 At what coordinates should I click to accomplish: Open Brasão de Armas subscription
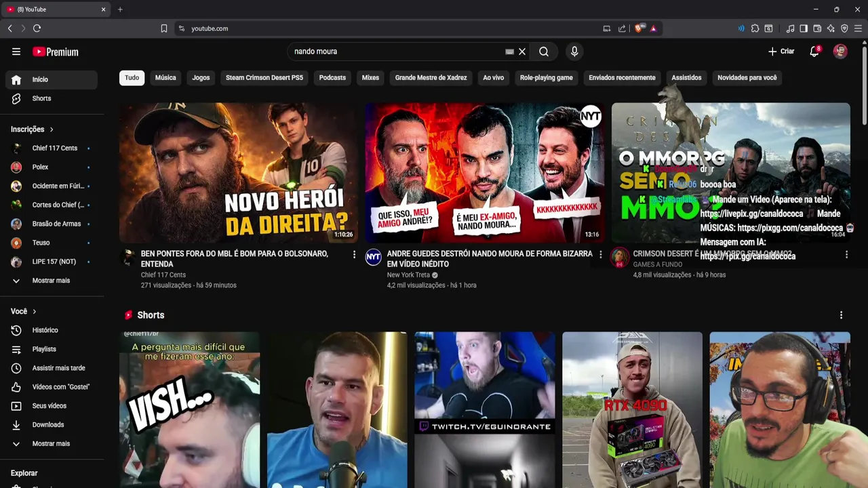(52, 224)
